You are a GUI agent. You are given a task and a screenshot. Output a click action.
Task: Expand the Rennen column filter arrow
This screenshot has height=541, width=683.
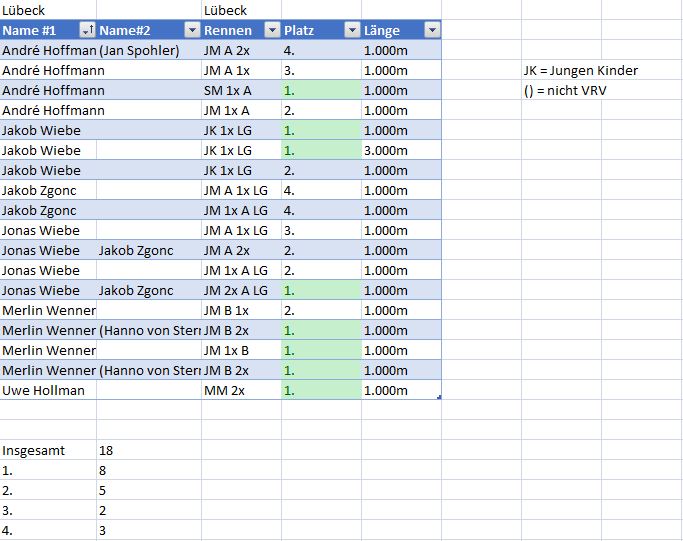click(270, 30)
